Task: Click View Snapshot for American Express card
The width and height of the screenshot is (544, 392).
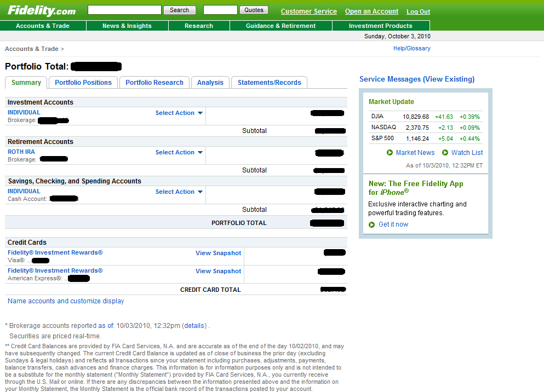Action: click(218, 271)
